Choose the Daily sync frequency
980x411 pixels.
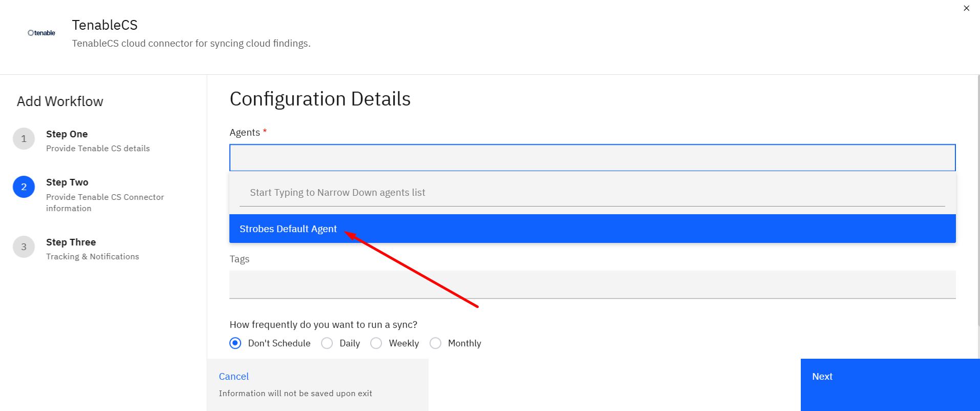coord(327,343)
